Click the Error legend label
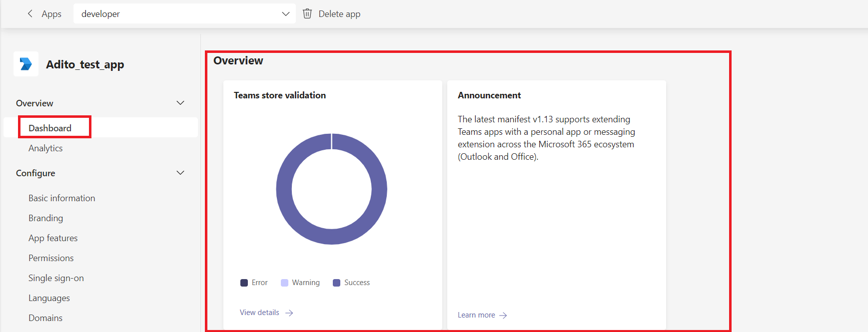The height and width of the screenshot is (332, 868). click(x=260, y=283)
